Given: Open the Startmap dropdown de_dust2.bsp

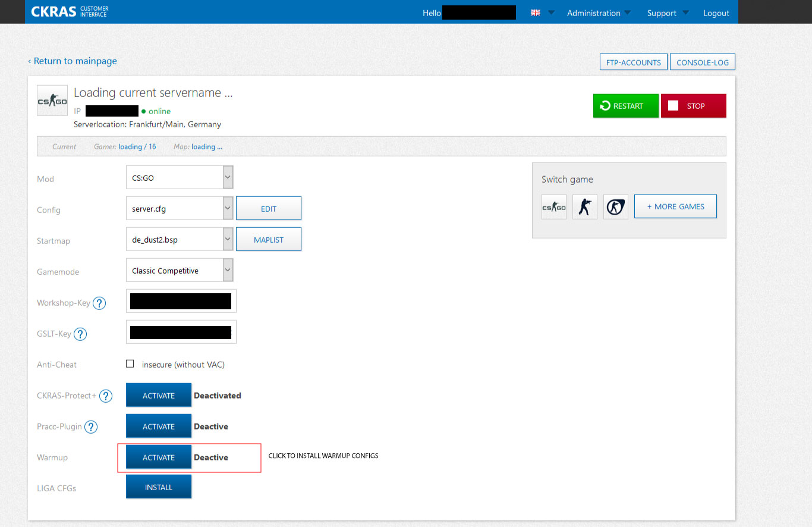Looking at the screenshot, I should (x=180, y=239).
